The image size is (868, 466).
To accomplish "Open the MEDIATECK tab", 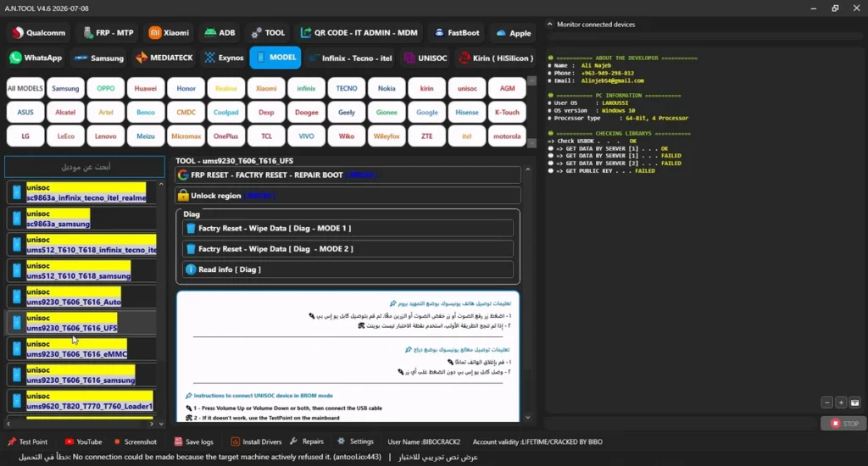I will [x=164, y=58].
